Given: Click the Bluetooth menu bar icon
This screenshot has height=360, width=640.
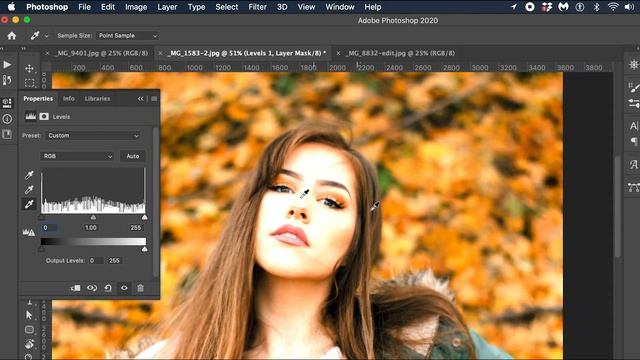Looking at the screenshot, I should [x=596, y=7].
